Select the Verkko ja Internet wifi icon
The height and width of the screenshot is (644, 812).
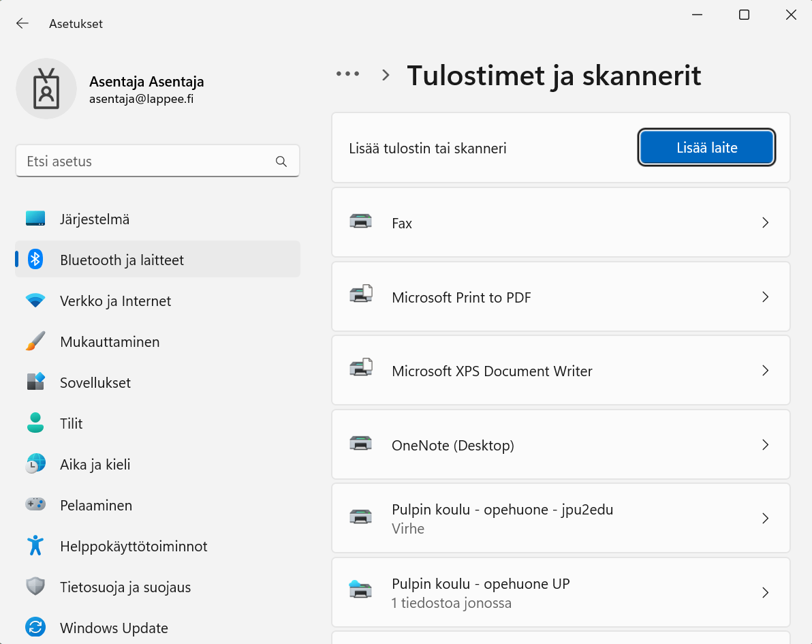[x=35, y=301]
